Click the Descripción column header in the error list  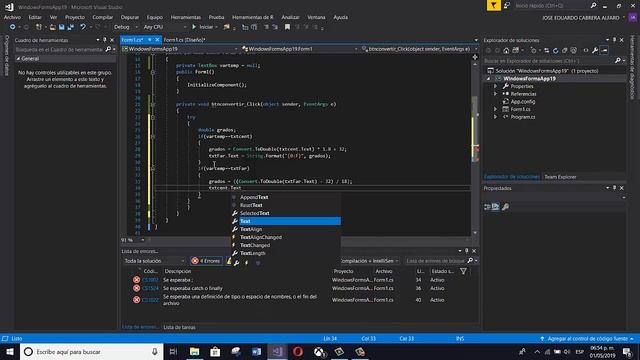point(178,271)
